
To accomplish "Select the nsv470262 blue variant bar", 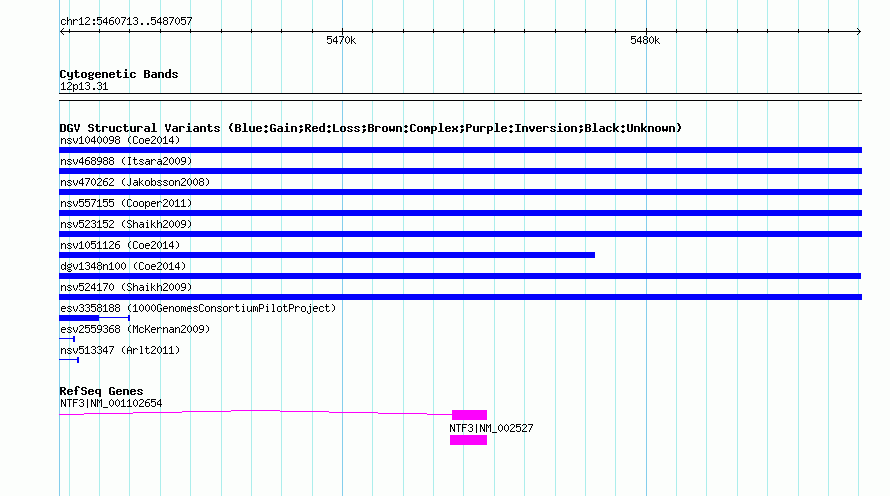I will click(x=460, y=192).
